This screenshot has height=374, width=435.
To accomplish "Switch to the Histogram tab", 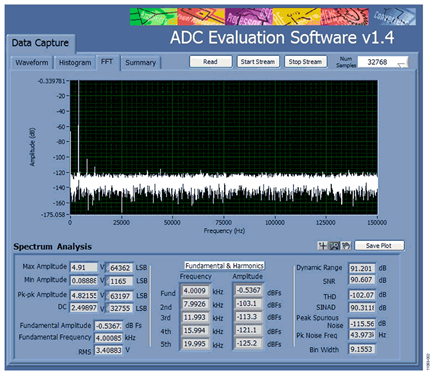I will pyautogui.click(x=75, y=62).
